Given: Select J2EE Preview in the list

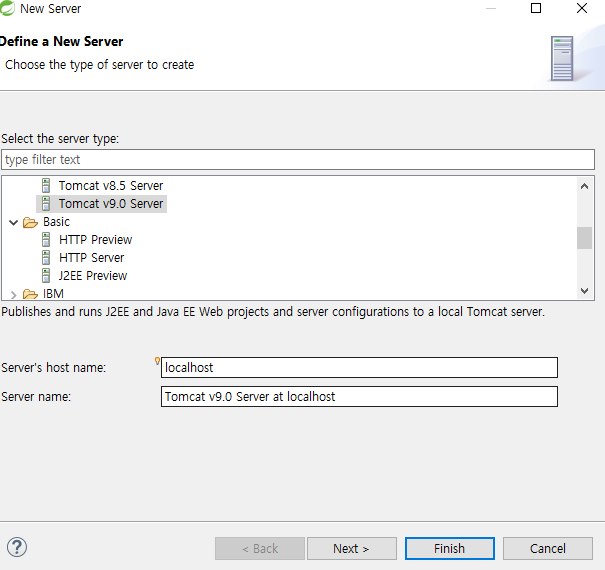Looking at the screenshot, I should [93, 276].
